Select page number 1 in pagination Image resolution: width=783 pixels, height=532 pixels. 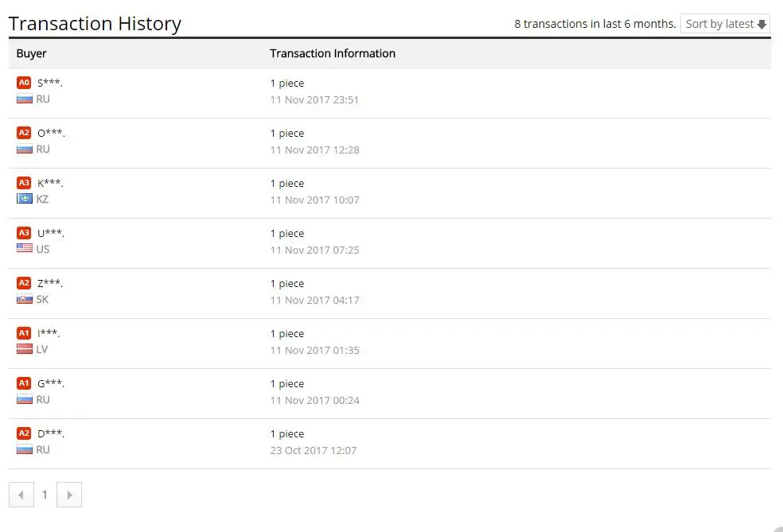click(x=45, y=495)
